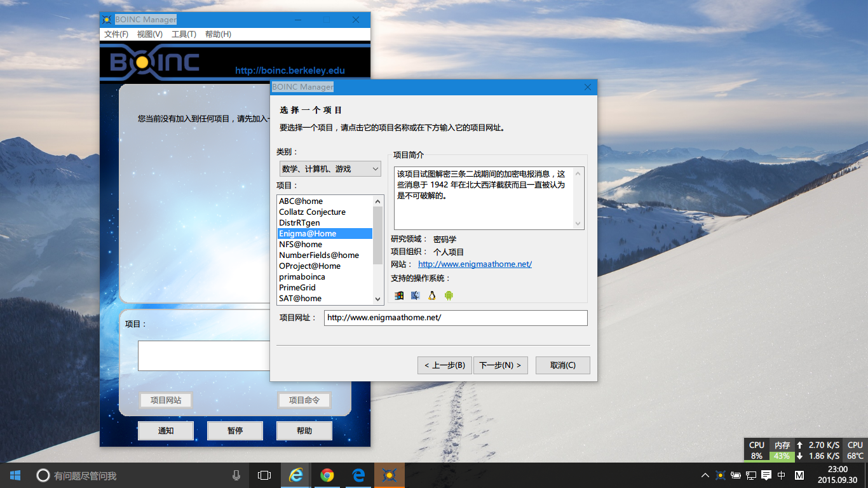Click the 项目命令 button in main window
Image resolution: width=868 pixels, height=488 pixels.
click(x=304, y=400)
